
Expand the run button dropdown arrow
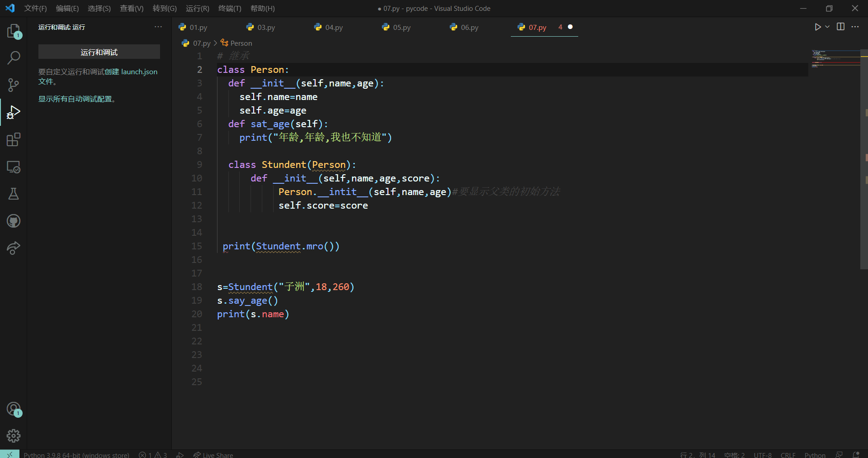click(x=827, y=27)
